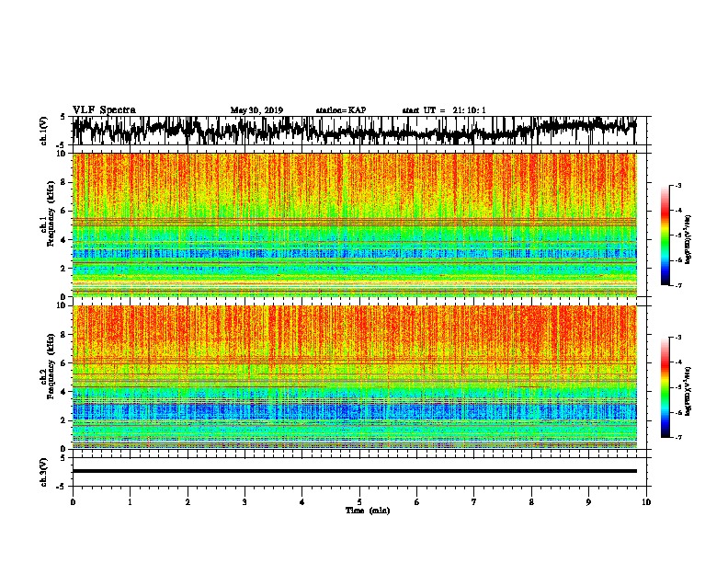Click the 10 kHz tick on ch.1 spectrogram

click(62, 154)
